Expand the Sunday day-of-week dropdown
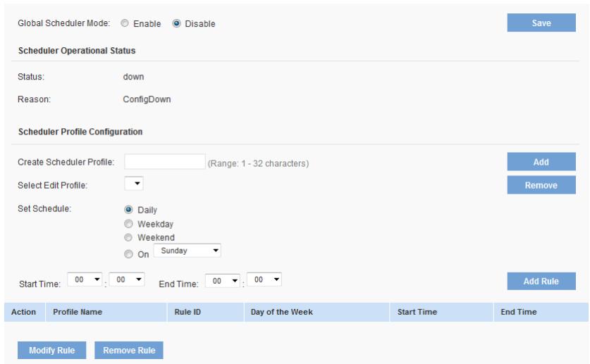The width and height of the screenshot is (590, 364). tap(189, 249)
